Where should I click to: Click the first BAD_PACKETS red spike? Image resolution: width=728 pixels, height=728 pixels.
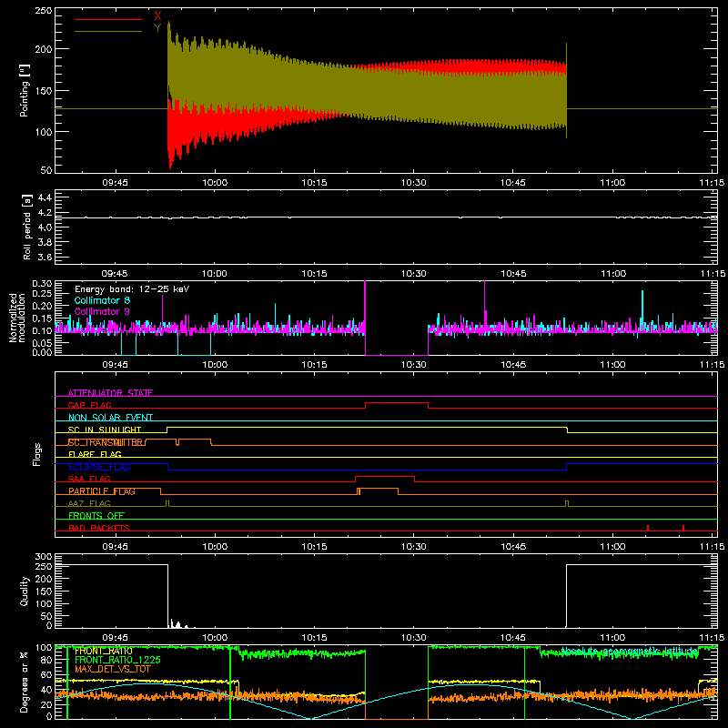tap(648, 528)
